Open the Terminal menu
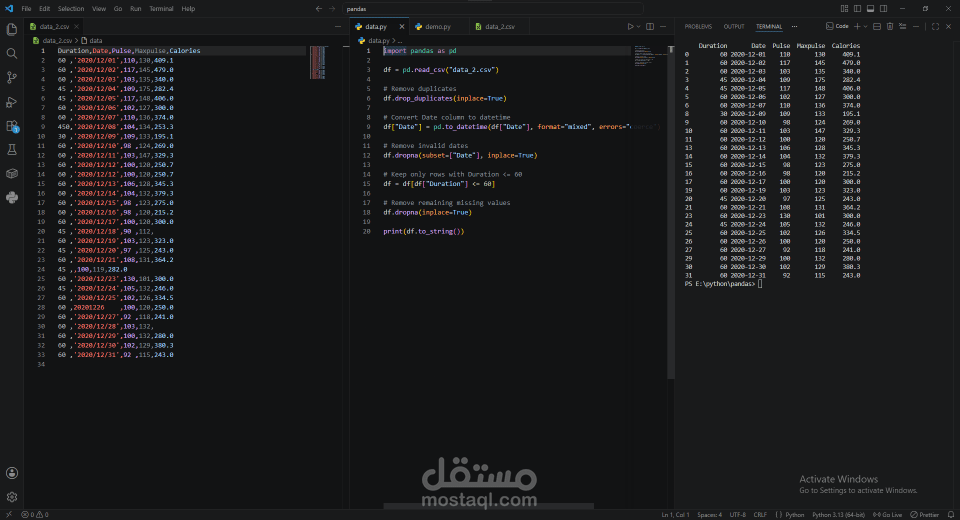This screenshot has width=960, height=520. tap(161, 9)
